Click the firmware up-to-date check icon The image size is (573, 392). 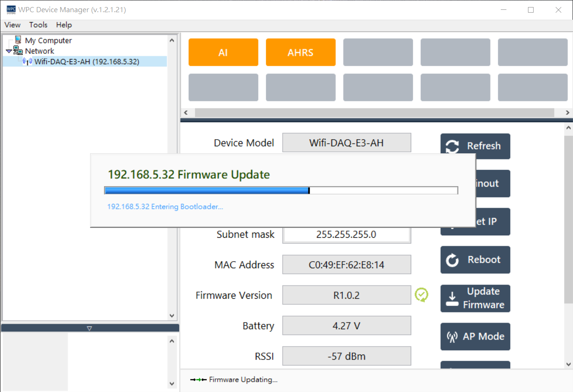tap(422, 295)
